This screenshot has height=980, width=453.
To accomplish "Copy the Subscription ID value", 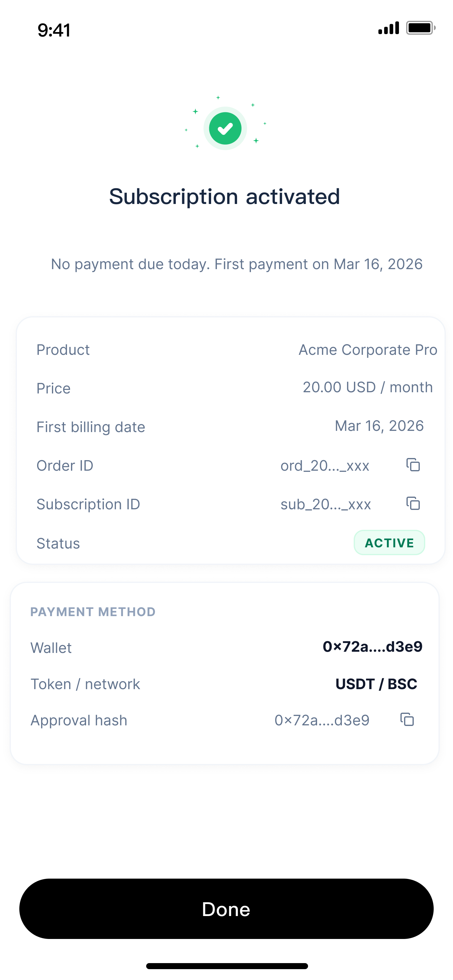I will pyautogui.click(x=413, y=504).
